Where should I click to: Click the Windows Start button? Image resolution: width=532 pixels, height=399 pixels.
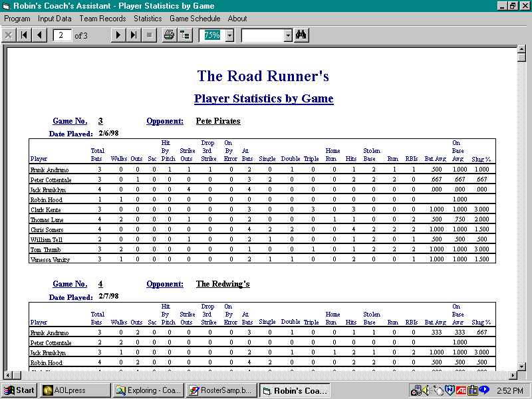coord(19,390)
